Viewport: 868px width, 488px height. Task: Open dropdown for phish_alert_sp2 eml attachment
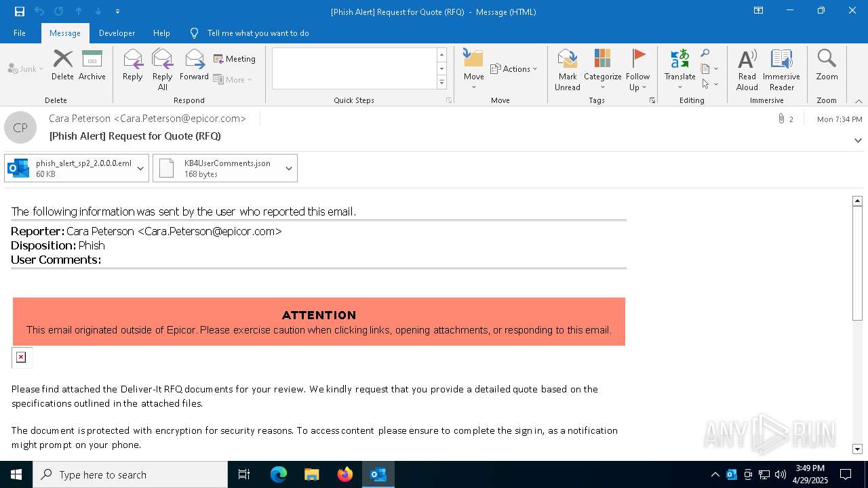pos(141,168)
